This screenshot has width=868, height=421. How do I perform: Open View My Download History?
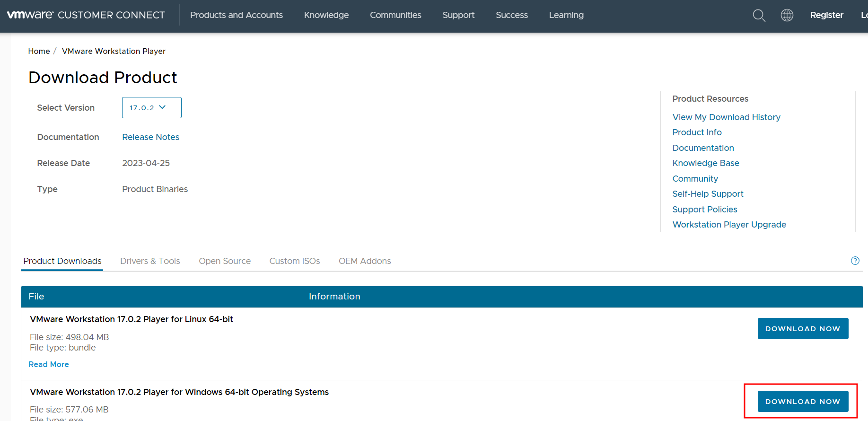click(x=727, y=117)
